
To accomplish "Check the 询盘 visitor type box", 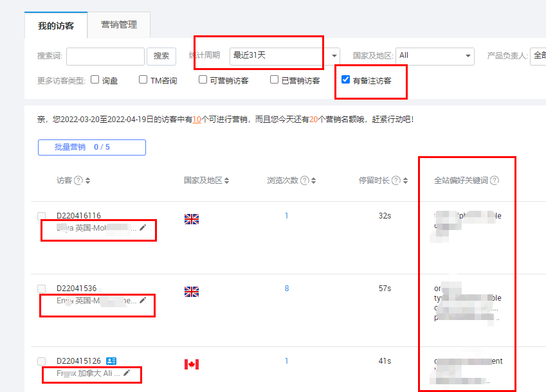I will pos(95,80).
